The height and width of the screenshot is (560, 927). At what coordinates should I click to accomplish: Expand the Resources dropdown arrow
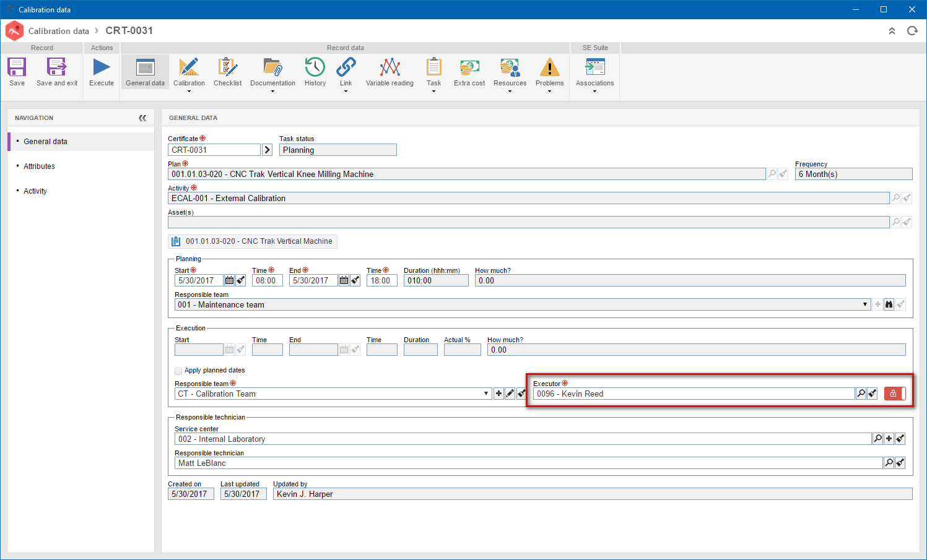tap(510, 92)
